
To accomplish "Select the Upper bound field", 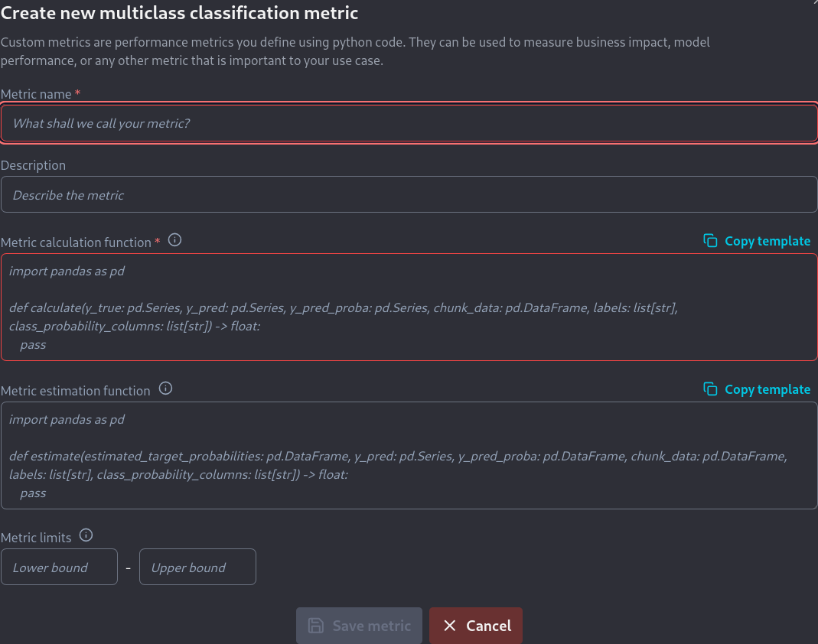I will [x=197, y=568].
